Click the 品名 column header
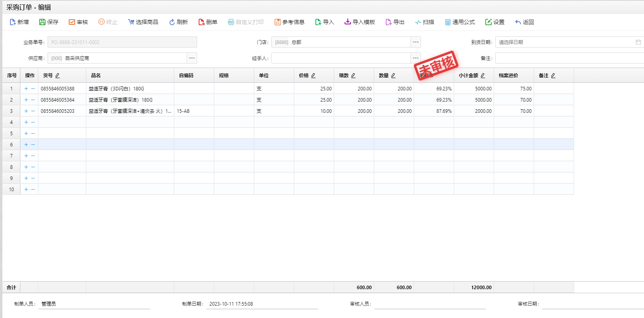This screenshot has width=644, height=318. click(130, 76)
